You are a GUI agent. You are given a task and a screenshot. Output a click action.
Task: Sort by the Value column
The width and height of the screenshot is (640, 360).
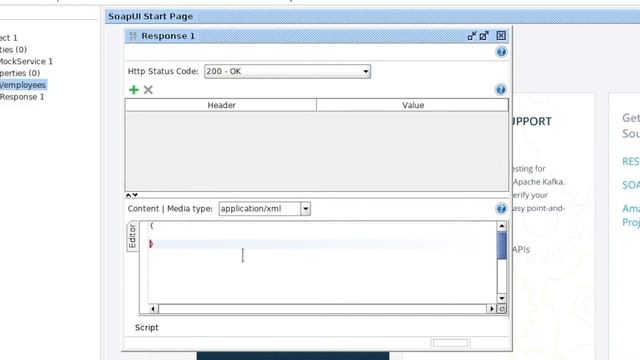pos(413,105)
